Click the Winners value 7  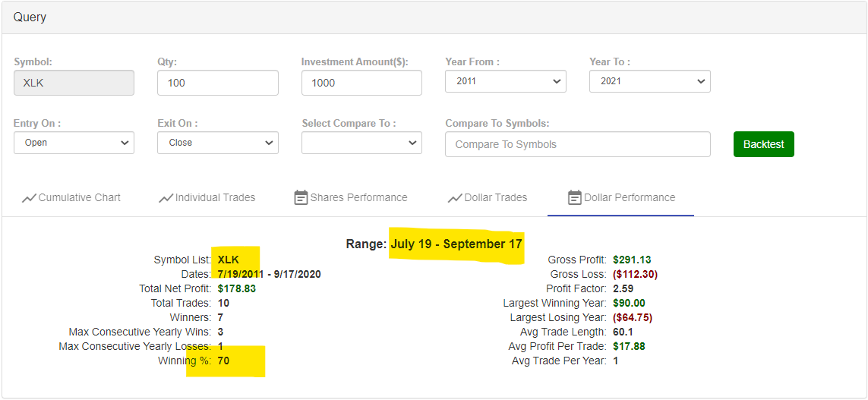tap(220, 317)
